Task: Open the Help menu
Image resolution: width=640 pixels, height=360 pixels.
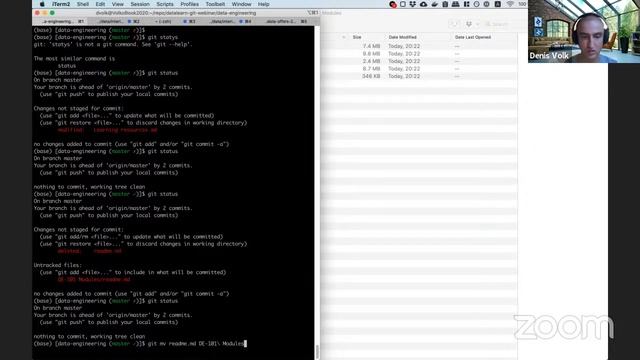Action: click(x=263, y=4)
